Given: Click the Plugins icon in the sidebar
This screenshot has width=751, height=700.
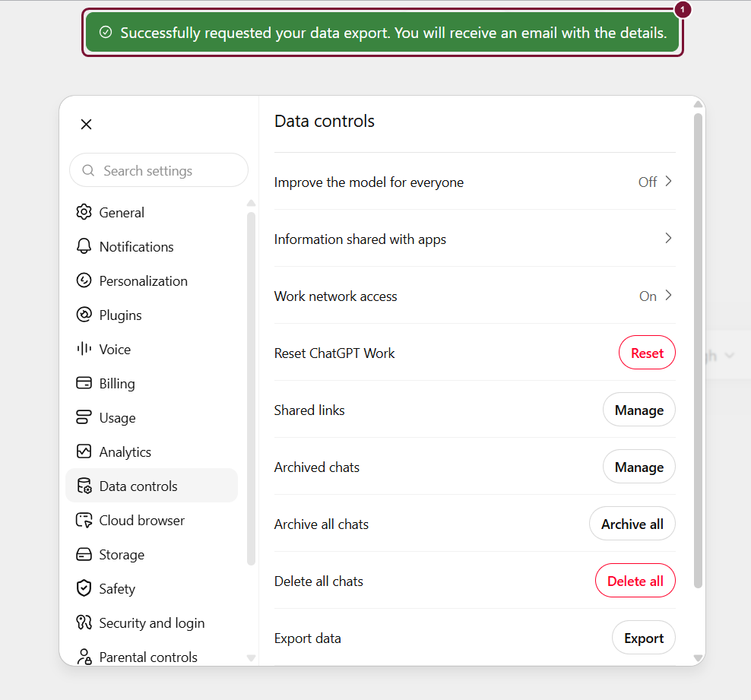Looking at the screenshot, I should (x=84, y=315).
